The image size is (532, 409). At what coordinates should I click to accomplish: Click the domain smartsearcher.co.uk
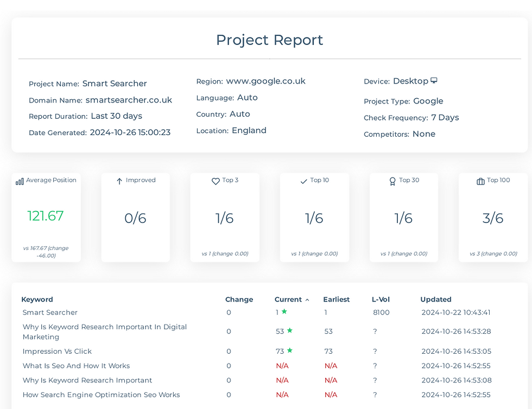(x=129, y=100)
